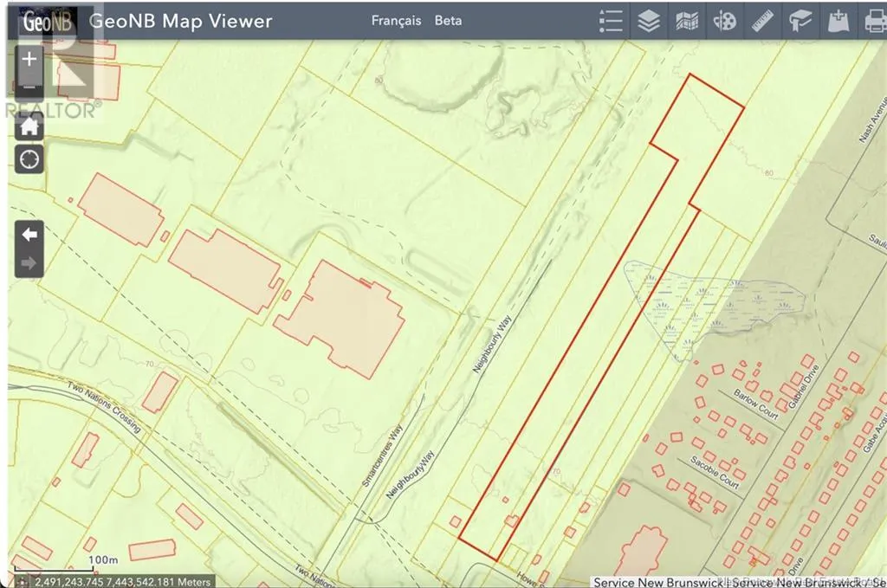The width and height of the screenshot is (887, 588).
Task: Zoom in with the plus button
Action: coord(29,60)
